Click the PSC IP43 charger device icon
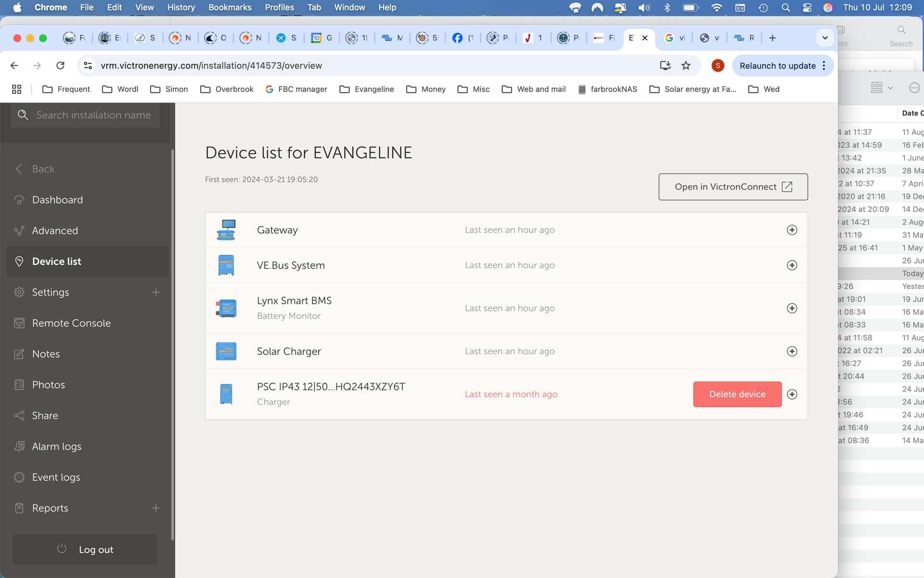 226,394
